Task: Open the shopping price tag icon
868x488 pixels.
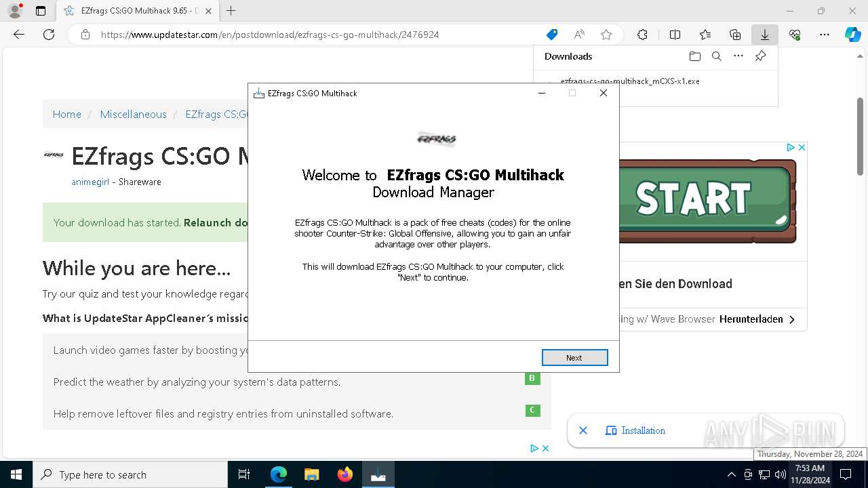Action: pyautogui.click(x=552, y=35)
